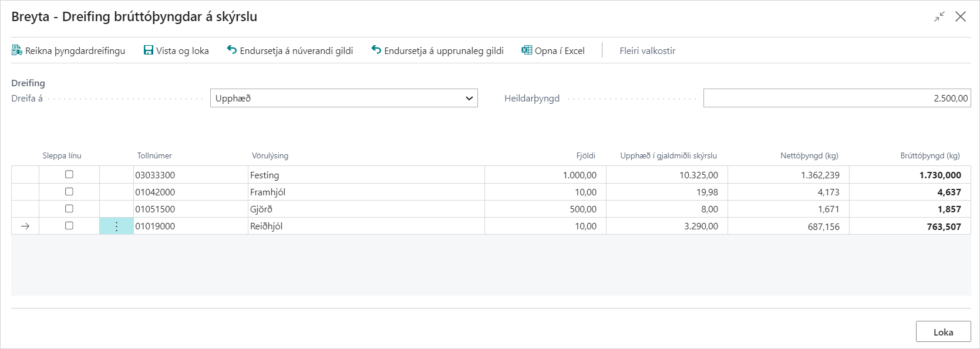Open the Fleiri valkostir menu
Screen dimensions: 980x349
(647, 51)
